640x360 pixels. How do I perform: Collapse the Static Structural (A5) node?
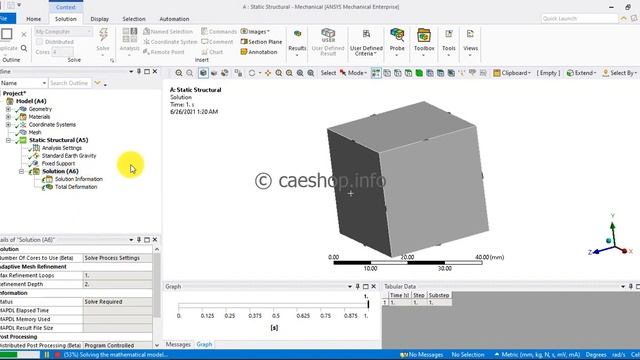coord(8,140)
